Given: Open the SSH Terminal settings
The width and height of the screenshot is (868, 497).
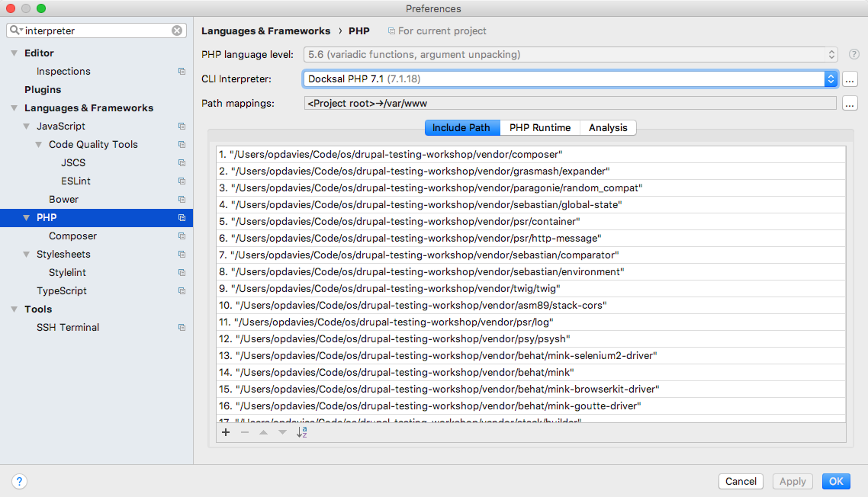Looking at the screenshot, I should pos(68,328).
